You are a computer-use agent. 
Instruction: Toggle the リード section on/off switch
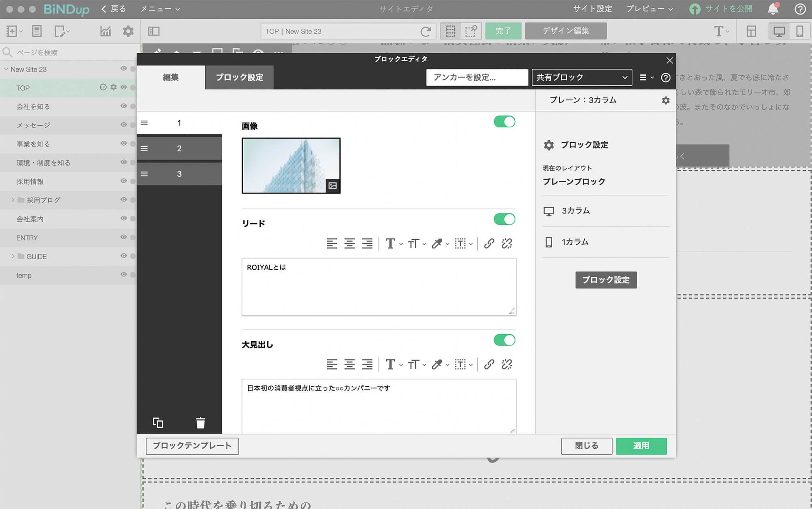tap(503, 219)
